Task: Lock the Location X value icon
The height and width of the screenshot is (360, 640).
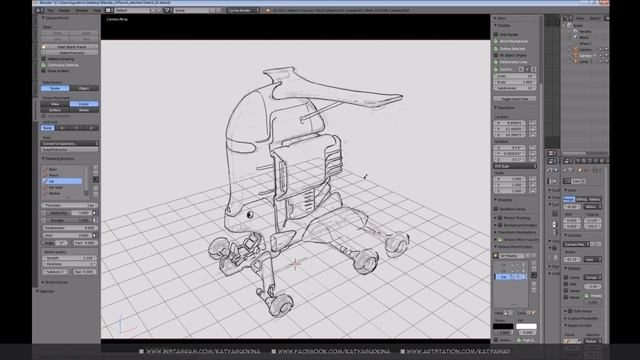Action: tap(533, 123)
